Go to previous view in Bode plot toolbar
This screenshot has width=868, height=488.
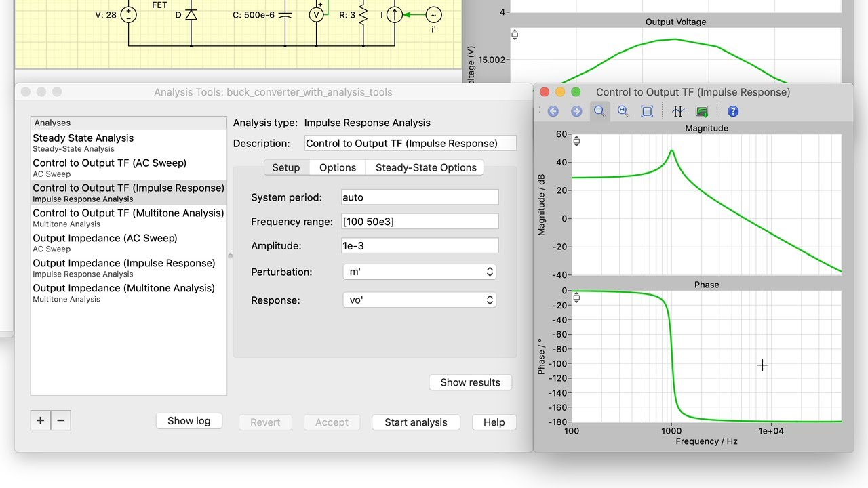pyautogui.click(x=553, y=112)
